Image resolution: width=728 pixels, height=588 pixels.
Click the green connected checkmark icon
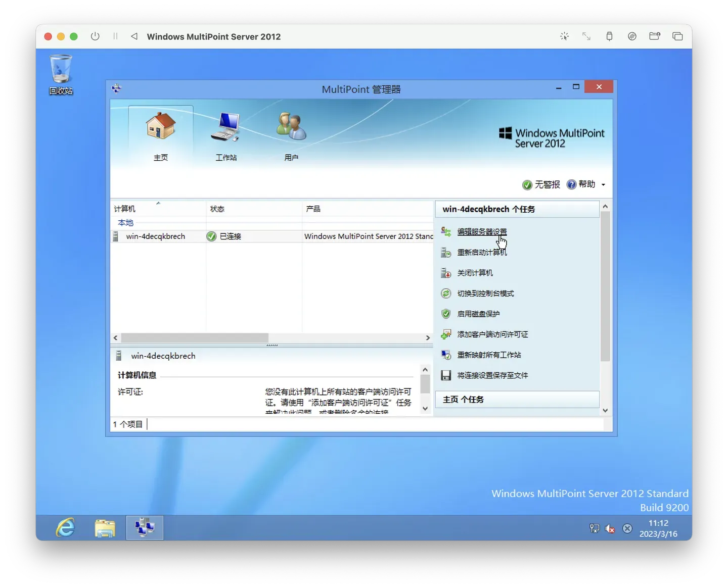[x=211, y=236]
